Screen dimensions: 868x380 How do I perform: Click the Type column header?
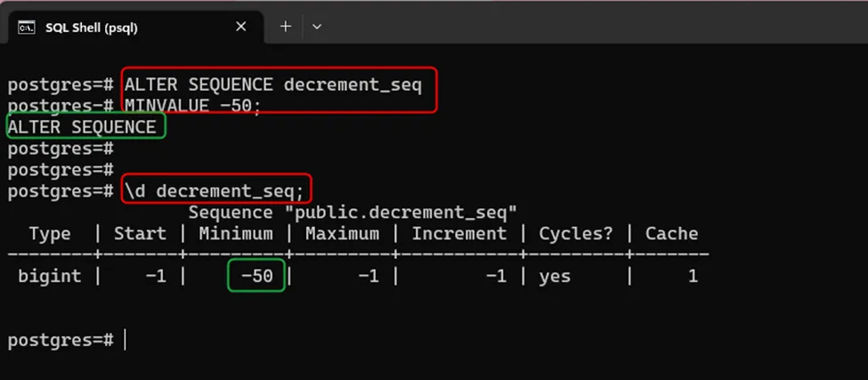click(50, 234)
